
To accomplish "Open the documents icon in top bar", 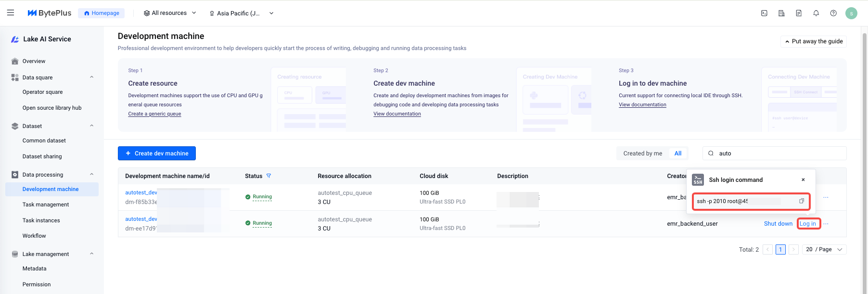I will click(x=799, y=13).
